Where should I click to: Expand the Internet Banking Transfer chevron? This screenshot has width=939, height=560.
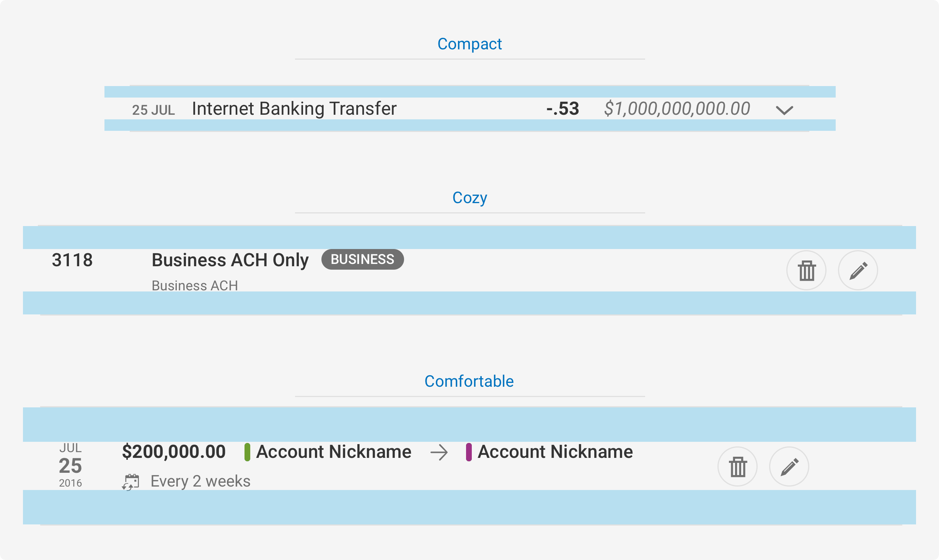[x=784, y=111]
